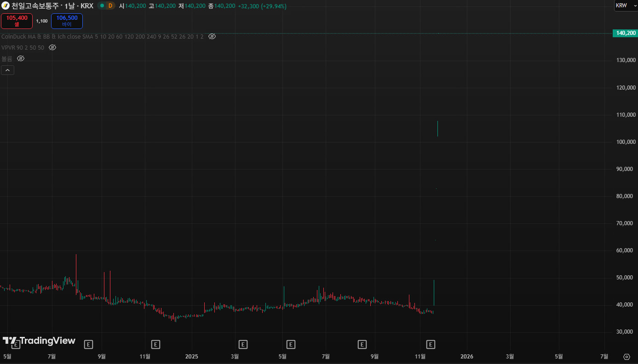Viewport: 638px width, 364px height.
Task: Click the earnings E marker after 11월 2025
Action: point(431,344)
